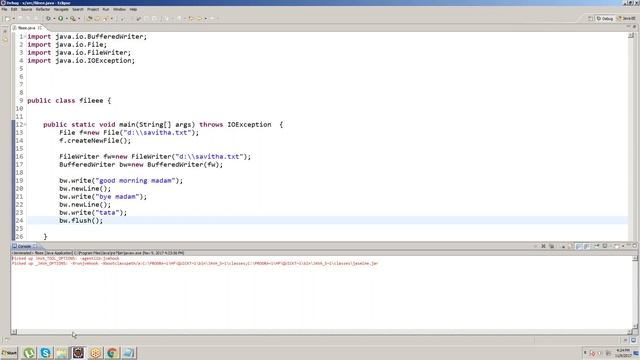Open the Search menu
Viewport: 640px width, 360px height.
[78, 9]
